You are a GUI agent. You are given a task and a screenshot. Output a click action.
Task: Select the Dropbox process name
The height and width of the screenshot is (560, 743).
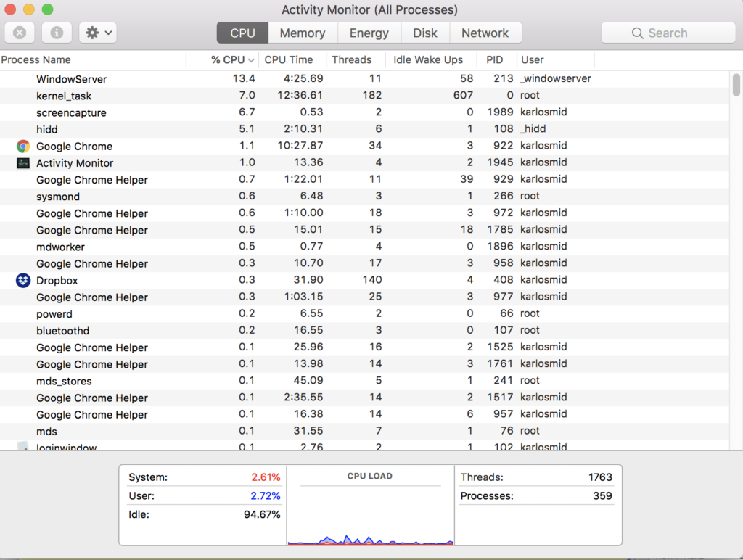(57, 281)
